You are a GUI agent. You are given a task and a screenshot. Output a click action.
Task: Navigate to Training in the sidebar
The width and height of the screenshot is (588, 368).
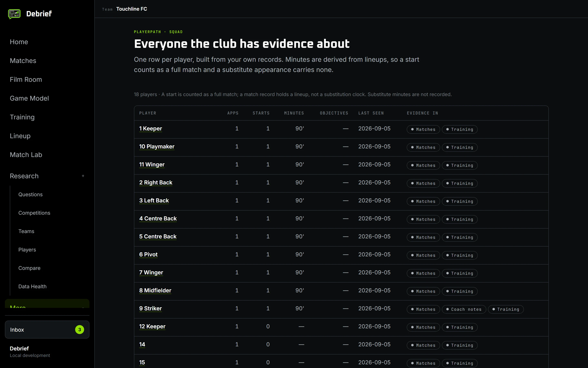[22, 117]
